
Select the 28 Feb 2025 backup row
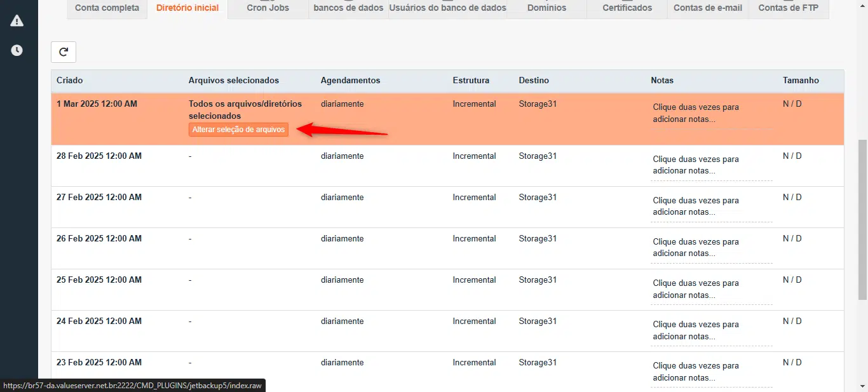click(x=99, y=156)
